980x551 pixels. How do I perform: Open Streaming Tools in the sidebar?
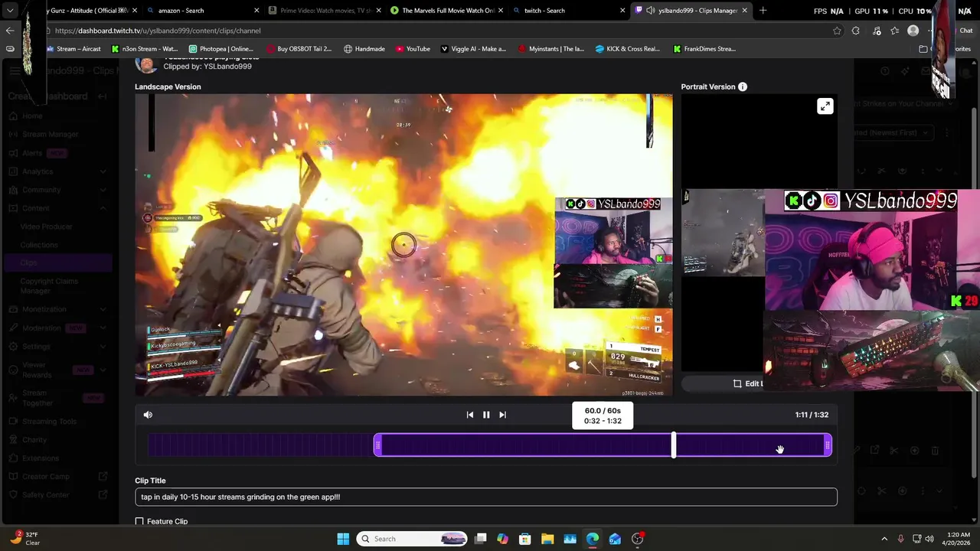pos(50,422)
